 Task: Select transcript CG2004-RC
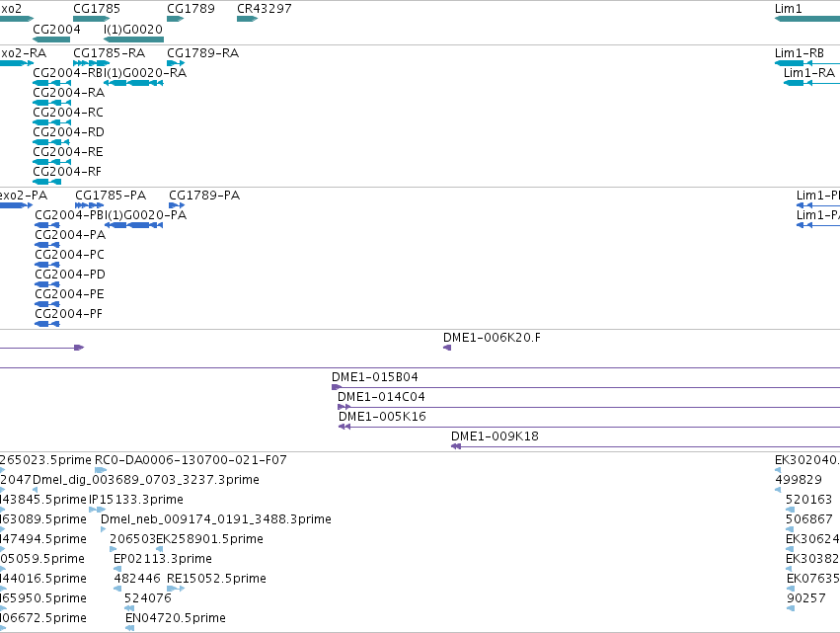(x=51, y=122)
